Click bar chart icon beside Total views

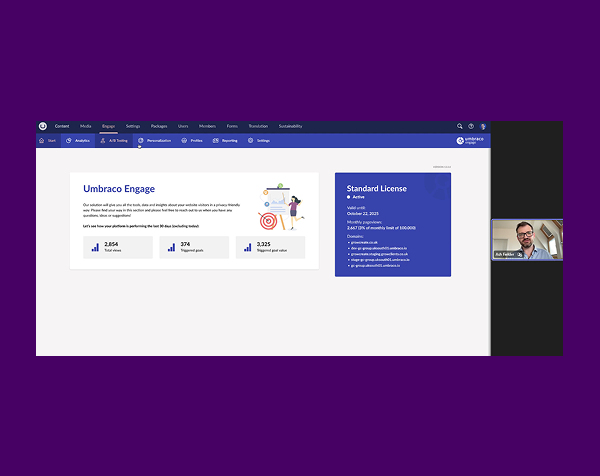(95, 247)
